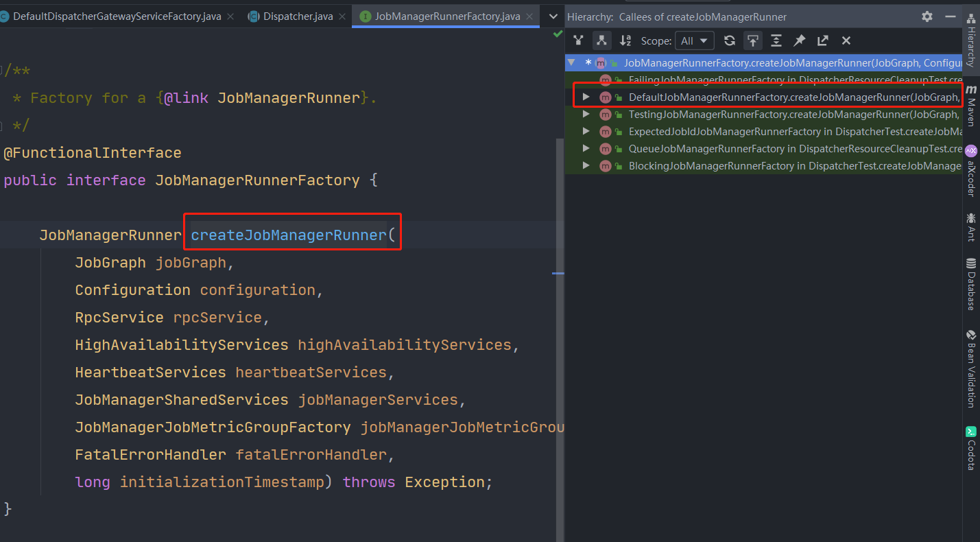
Task: Click the RpcService parameter type
Action: (119, 317)
